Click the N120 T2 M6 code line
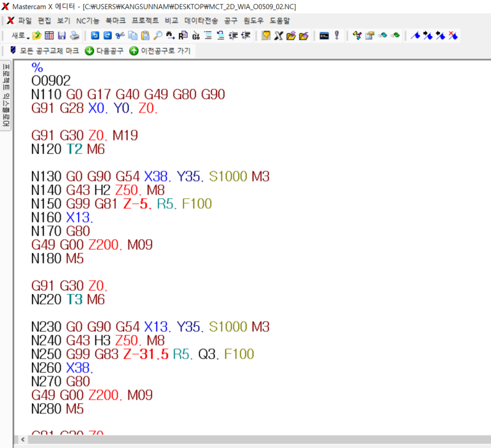Screen dimensions: 491x448 [68, 149]
